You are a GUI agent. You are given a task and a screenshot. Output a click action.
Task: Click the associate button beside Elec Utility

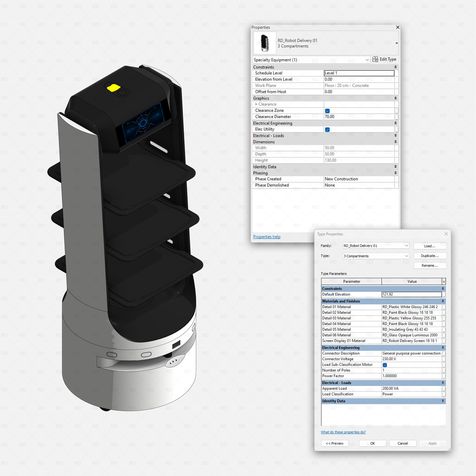pyautogui.click(x=396, y=129)
